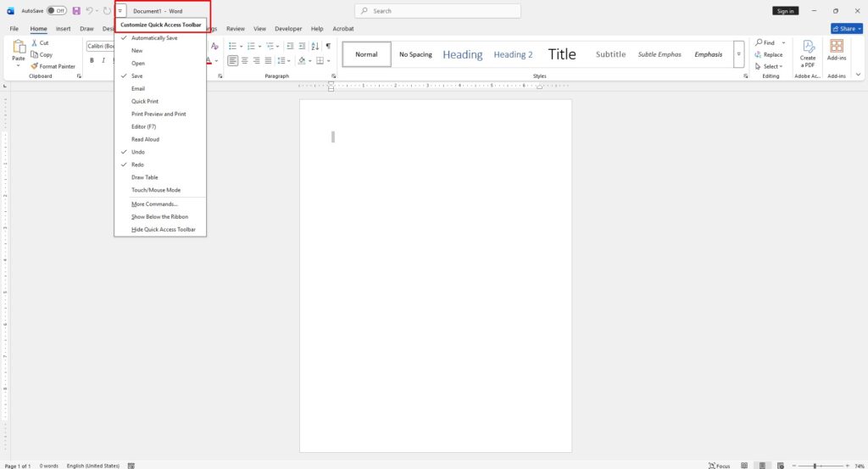
Task: Enable Email in Quick Access menu
Action: [x=160, y=88]
